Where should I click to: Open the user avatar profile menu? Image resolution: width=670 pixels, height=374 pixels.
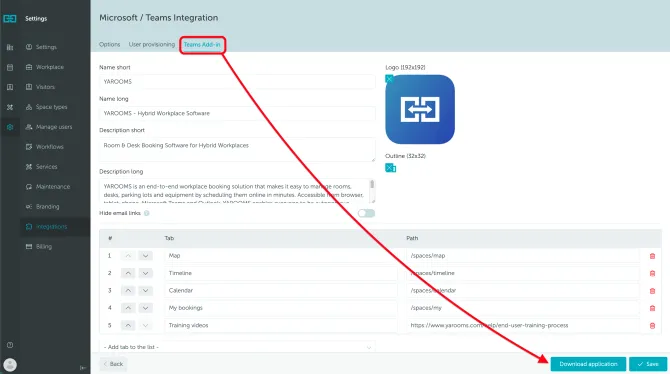click(x=10, y=365)
